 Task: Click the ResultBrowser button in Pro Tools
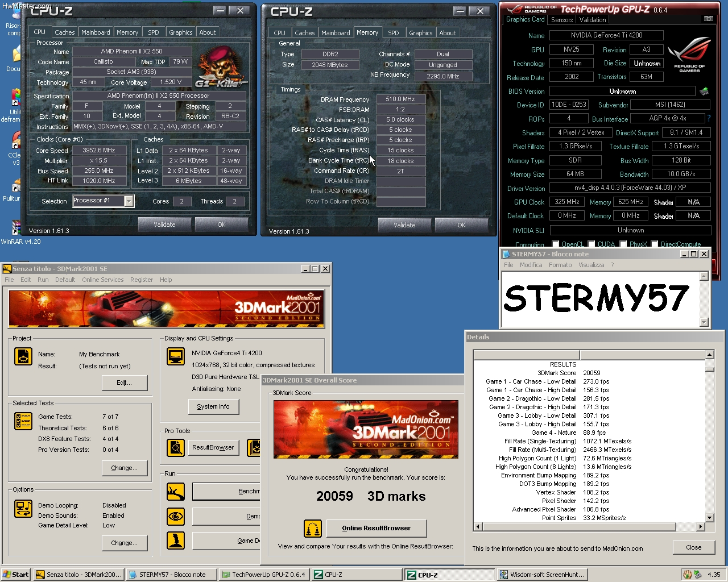pyautogui.click(x=213, y=447)
